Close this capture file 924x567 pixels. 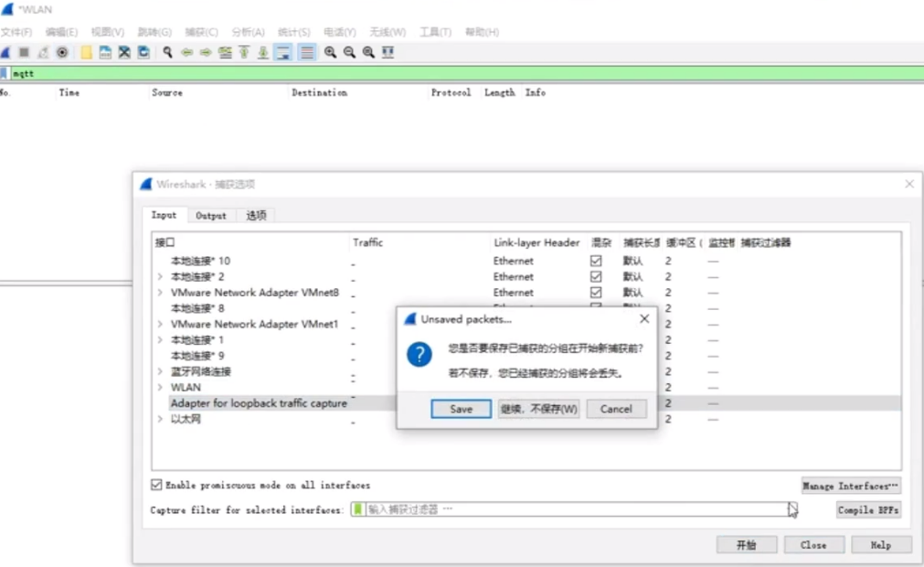click(124, 52)
